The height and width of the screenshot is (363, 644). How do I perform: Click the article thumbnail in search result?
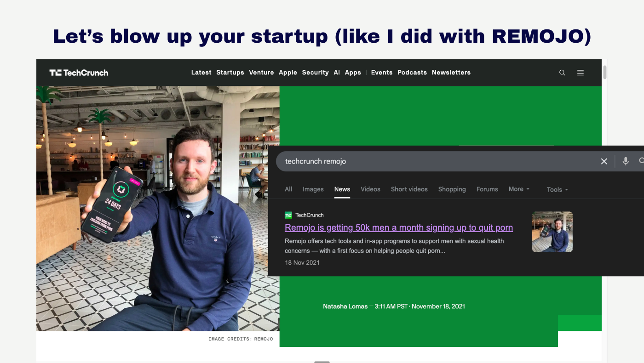pyautogui.click(x=552, y=232)
